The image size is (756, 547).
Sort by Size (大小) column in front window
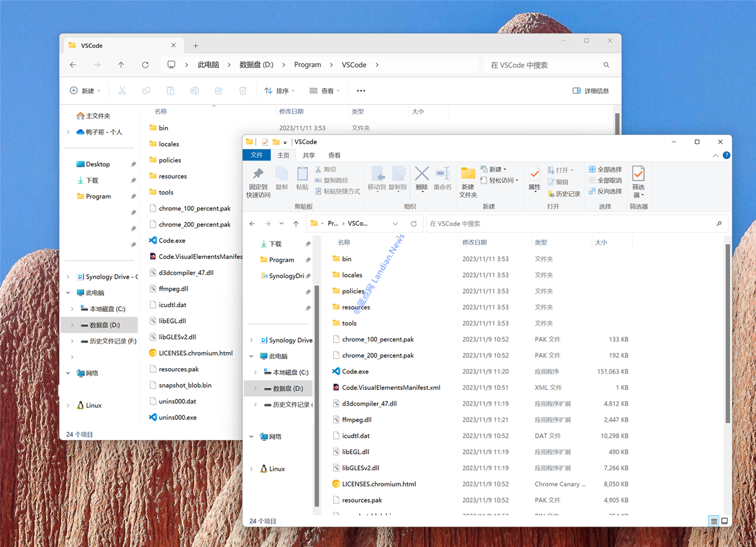[601, 242]
